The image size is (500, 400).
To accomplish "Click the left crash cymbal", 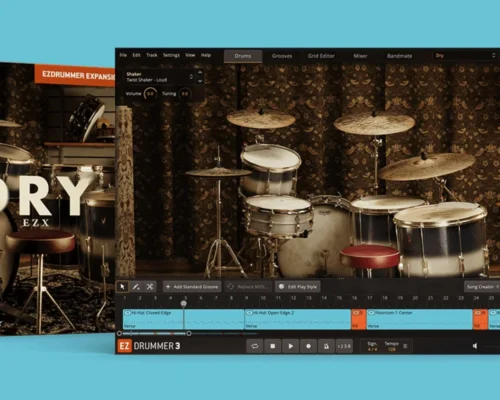I will click(261, 119).
